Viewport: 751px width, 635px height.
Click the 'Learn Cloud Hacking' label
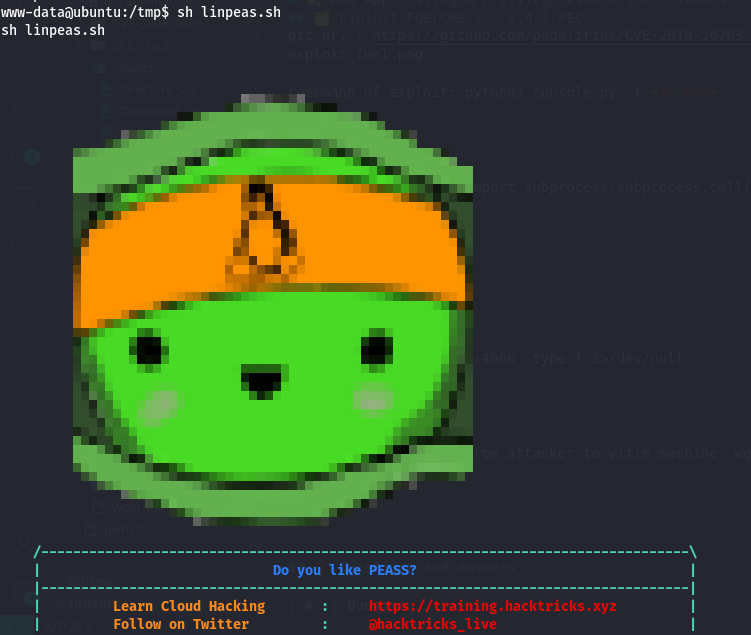[189, 606]
